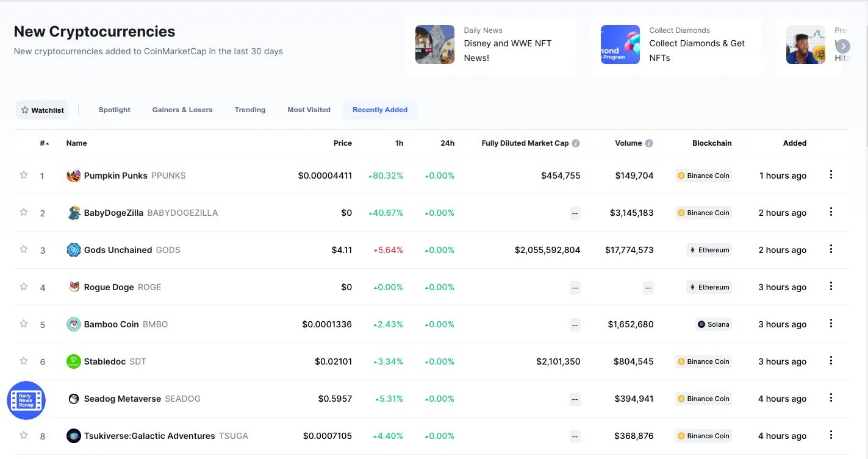Click the Bamboo Coin logo
This screenshot has width=868, height=459.
[74, 324]
